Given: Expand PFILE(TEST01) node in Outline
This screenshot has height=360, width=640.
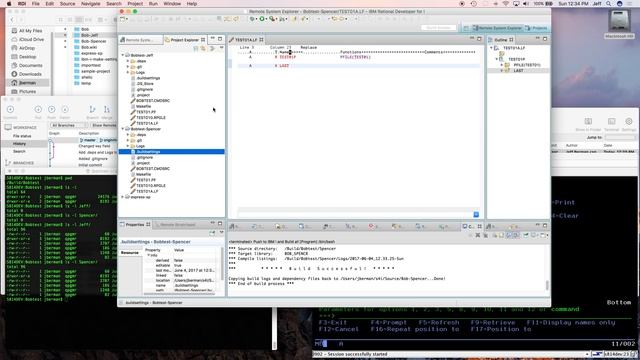Looking at the screenshot, I should click(x=502, y=65).
